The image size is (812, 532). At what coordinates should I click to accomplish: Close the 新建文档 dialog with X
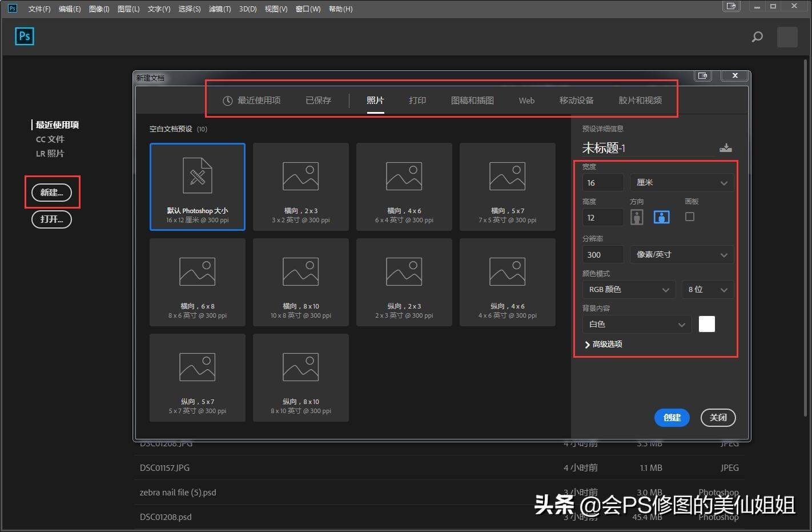coord(735,75)
